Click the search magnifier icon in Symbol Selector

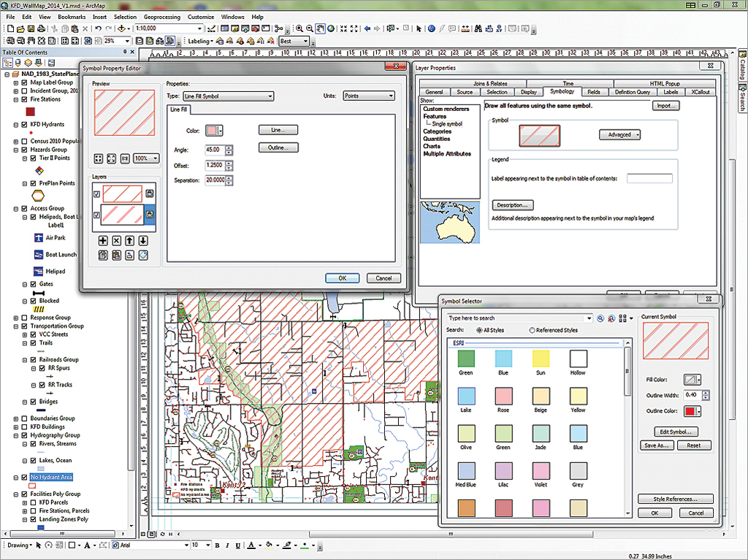[x=600, y=318]
